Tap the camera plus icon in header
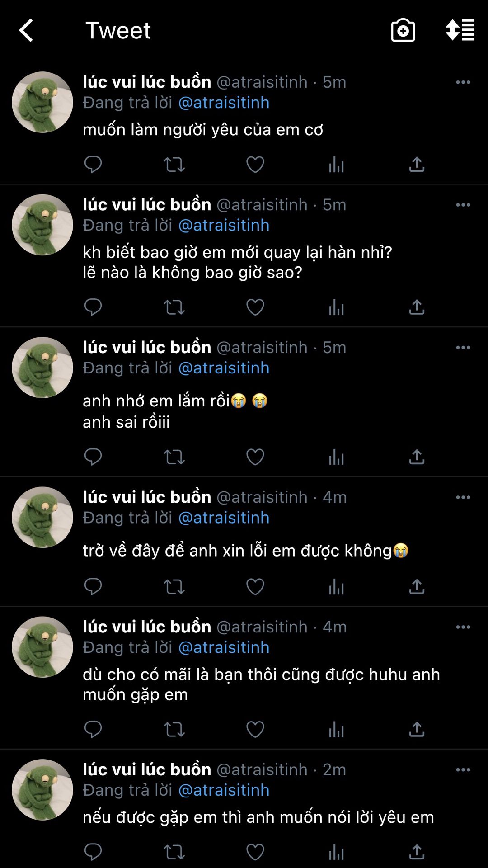The image size is (488, 868). [x=403, y=30]
